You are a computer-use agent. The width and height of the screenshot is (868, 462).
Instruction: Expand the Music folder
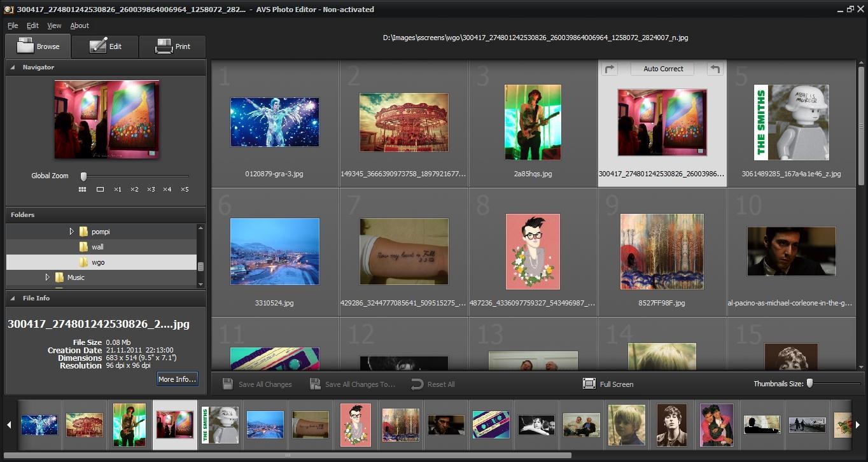[48, 277]
